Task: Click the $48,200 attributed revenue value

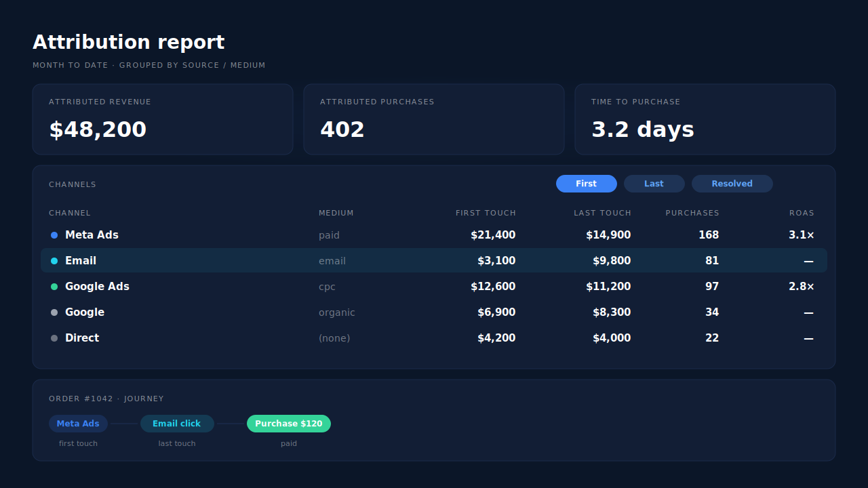Action: click(x=98, y=129)
